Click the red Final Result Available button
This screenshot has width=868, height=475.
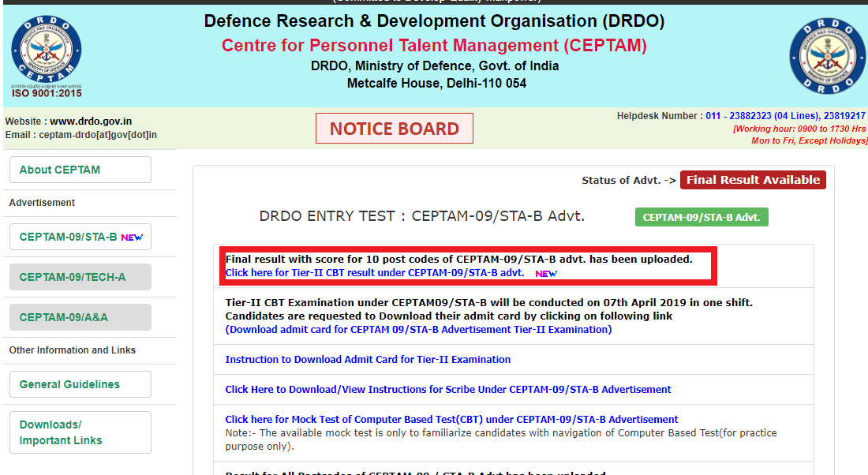(x=753, y=180)
